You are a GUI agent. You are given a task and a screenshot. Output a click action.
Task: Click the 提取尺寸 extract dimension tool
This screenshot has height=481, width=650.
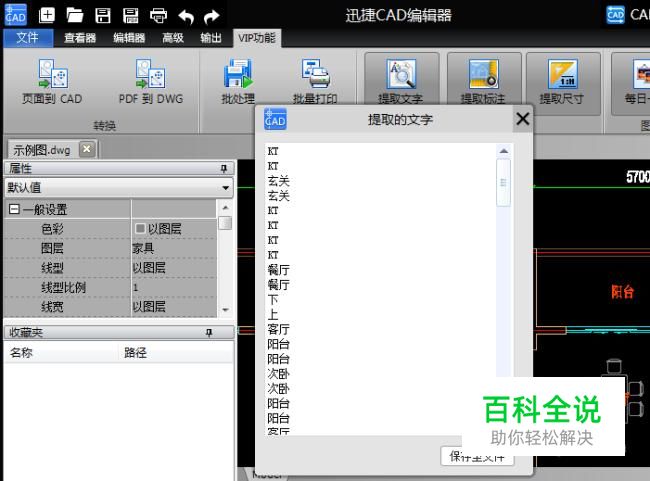coord(563,83)
